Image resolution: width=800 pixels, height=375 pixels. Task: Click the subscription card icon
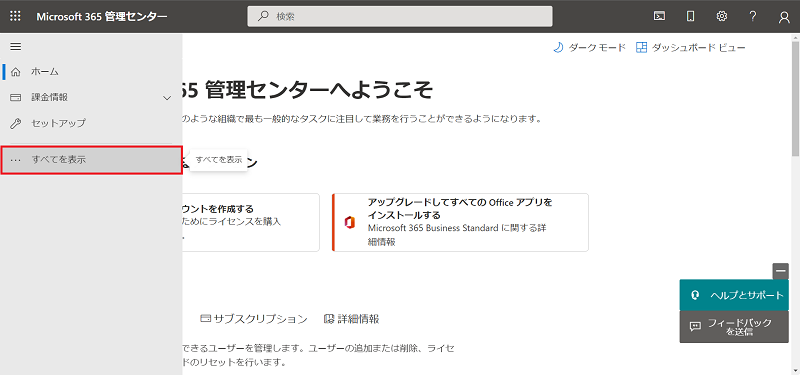(x=206, y=319)
